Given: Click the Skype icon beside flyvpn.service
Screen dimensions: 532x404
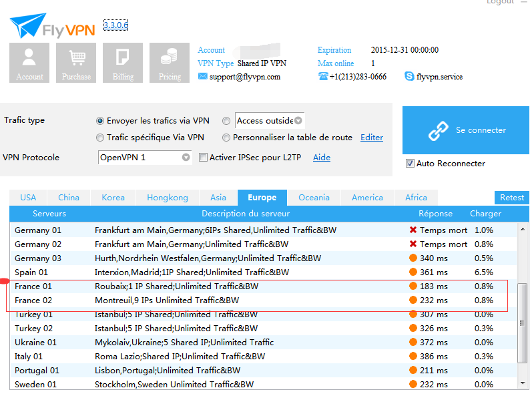Looking at the screenshot, I should point(409,76).
